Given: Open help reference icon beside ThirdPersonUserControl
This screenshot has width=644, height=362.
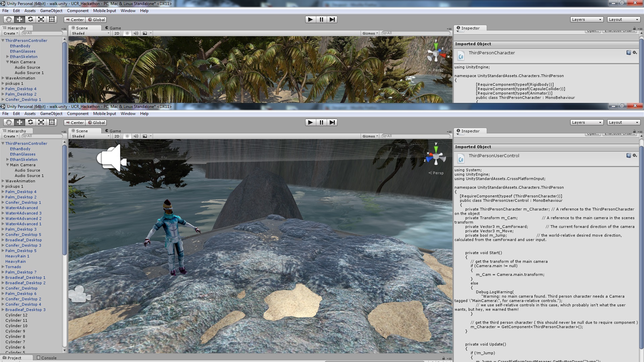Looking at the screenshot, I should 629,156.
